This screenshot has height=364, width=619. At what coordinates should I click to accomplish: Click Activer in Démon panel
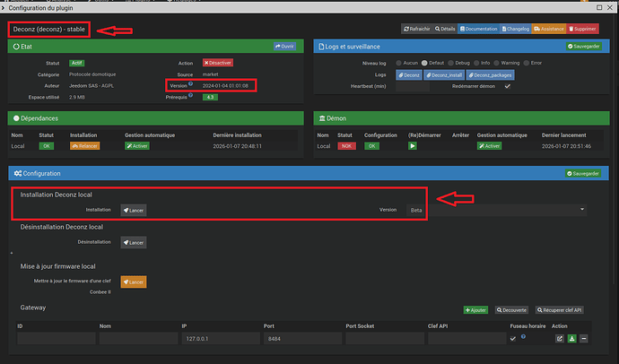coord(489,146)
